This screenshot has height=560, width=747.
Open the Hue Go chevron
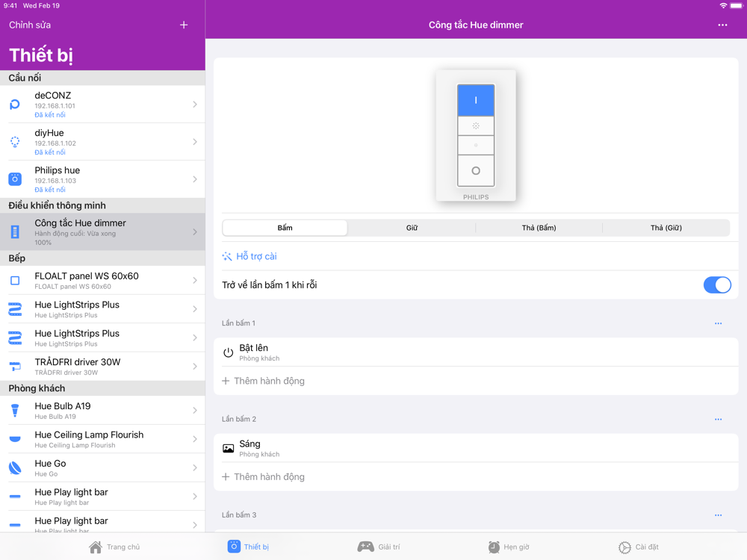tap(195, 467)
